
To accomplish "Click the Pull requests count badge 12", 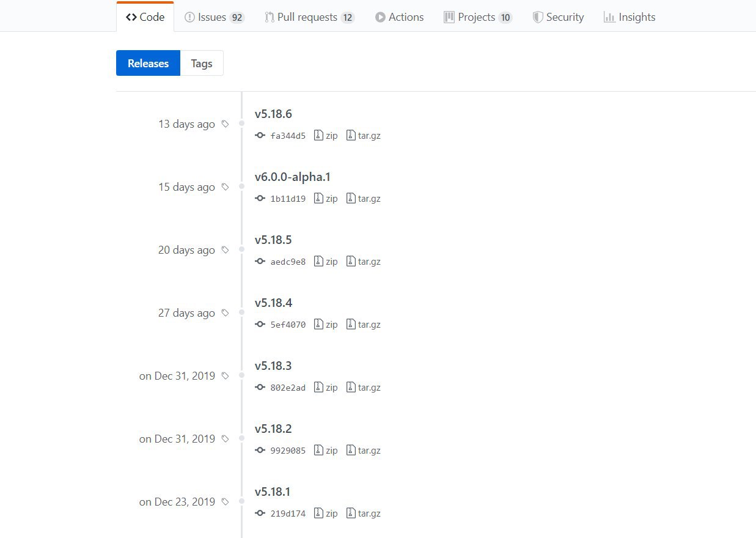I will (x=347, y=18).
